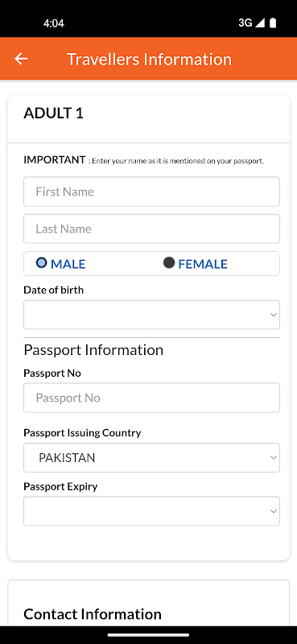Tap the battery icon in status bar
The height and width of the screenshot is (644, 297).
(x=273, y=23)
